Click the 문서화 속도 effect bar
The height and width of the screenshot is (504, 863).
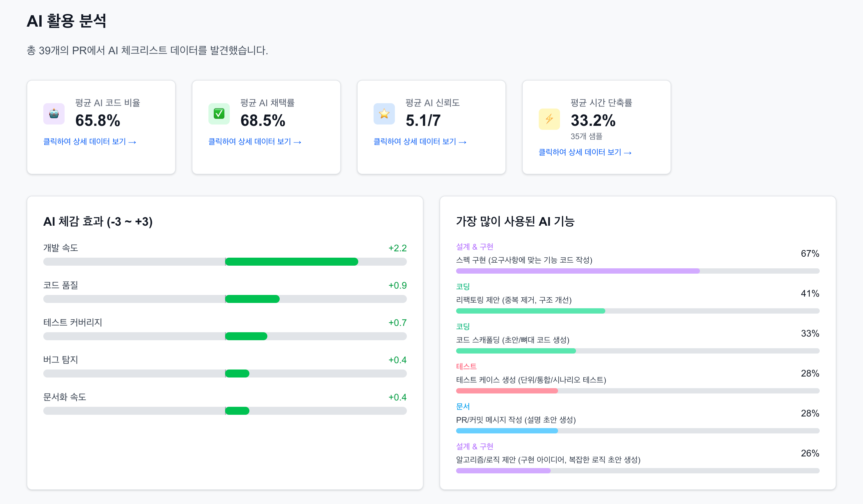[237, 411]
